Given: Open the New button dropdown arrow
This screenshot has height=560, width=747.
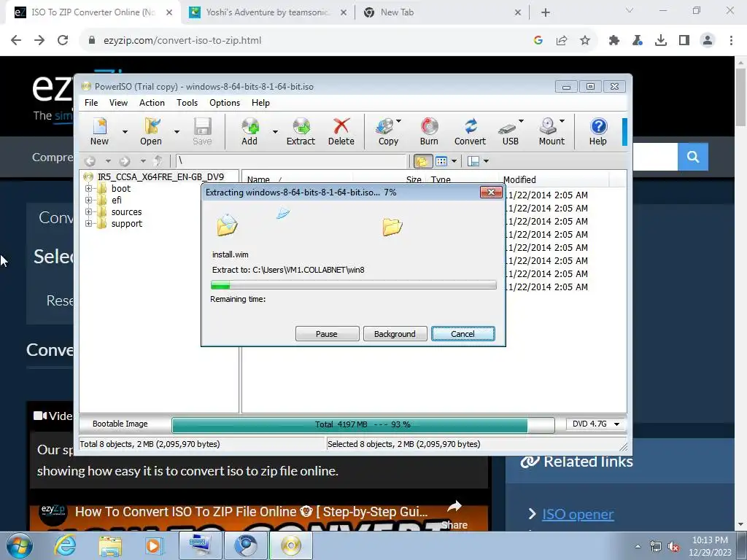Looking at the screenshot, I should (125, 131).
